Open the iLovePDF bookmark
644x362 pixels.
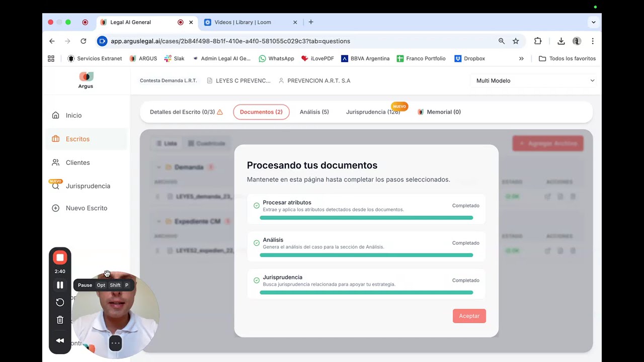(x=317, y=59)
